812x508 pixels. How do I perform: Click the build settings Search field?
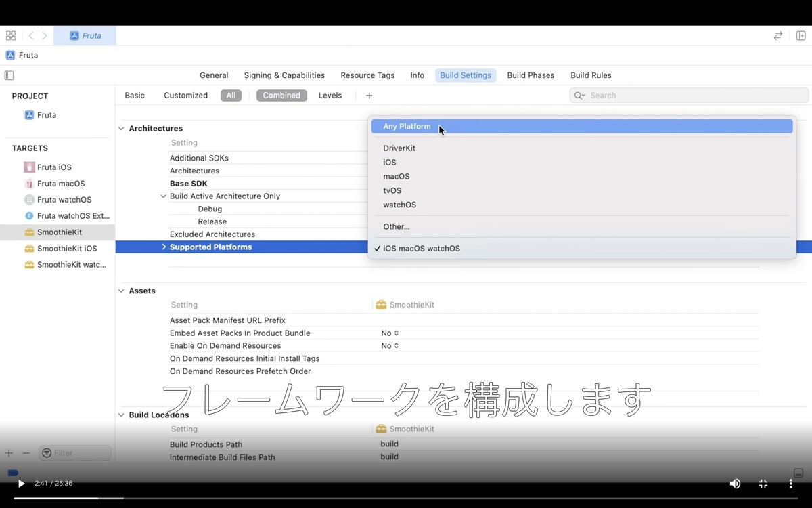[689, 96]
